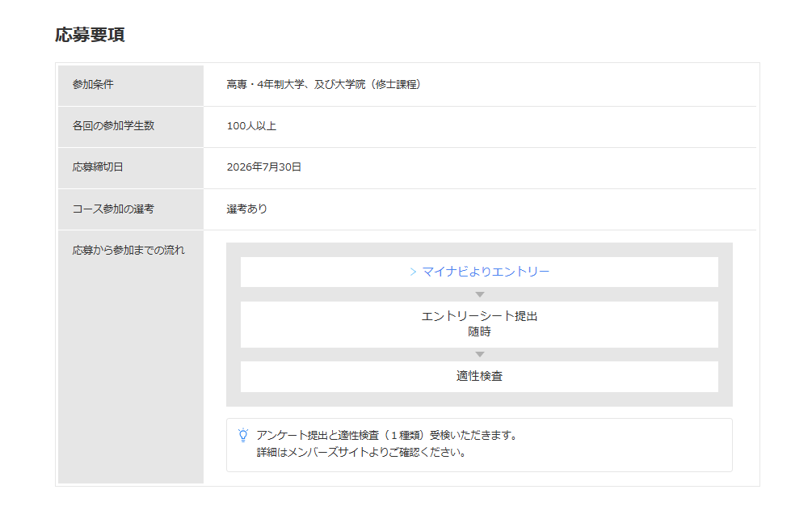The image size is (812, 515).
Task: Click the エントリーシート提出 step box
Action: [479, 324]
